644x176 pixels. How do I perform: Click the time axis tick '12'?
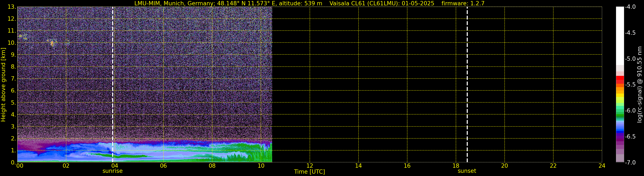click(310, 166)
